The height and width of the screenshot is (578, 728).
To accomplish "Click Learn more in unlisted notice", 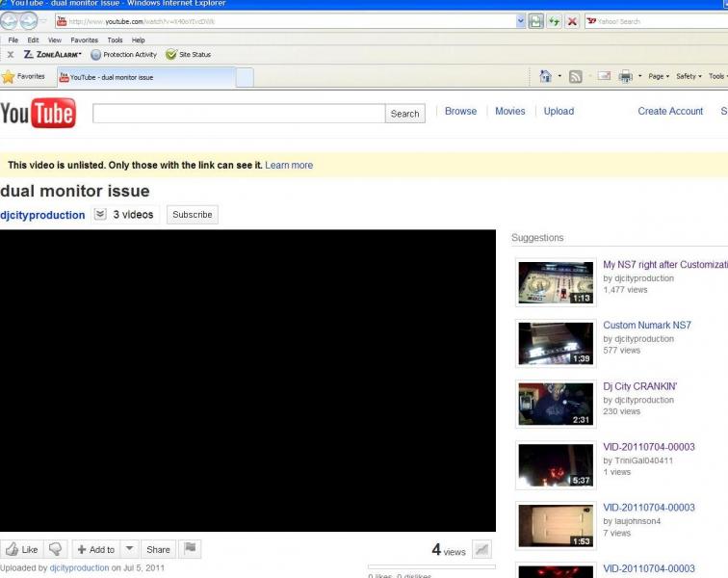I will 289,165.
